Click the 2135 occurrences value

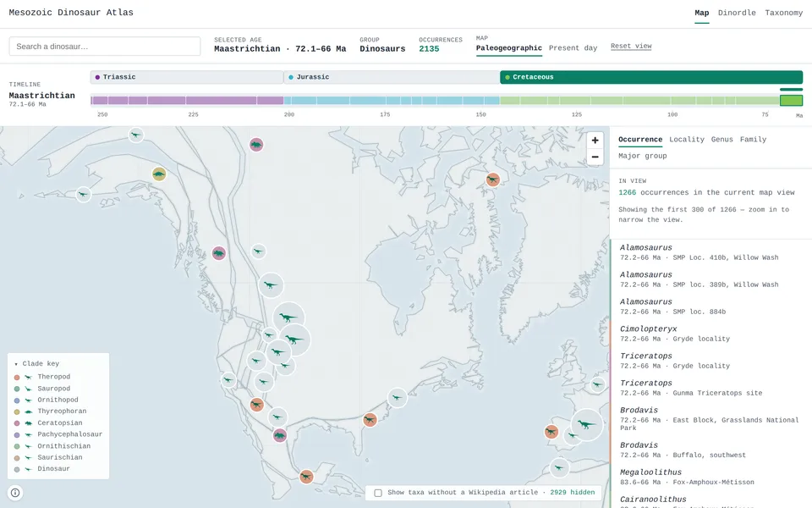coord(429,49)
